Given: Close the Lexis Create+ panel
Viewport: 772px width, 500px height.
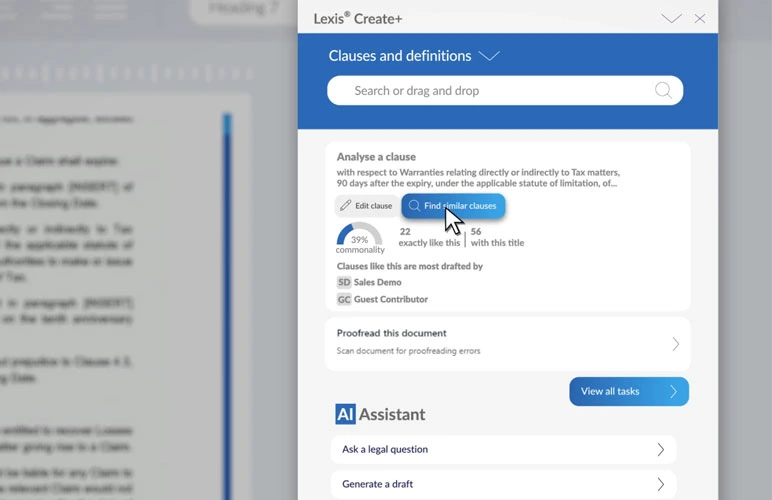Looking at the screenshot, I should (x=700, y=18).
